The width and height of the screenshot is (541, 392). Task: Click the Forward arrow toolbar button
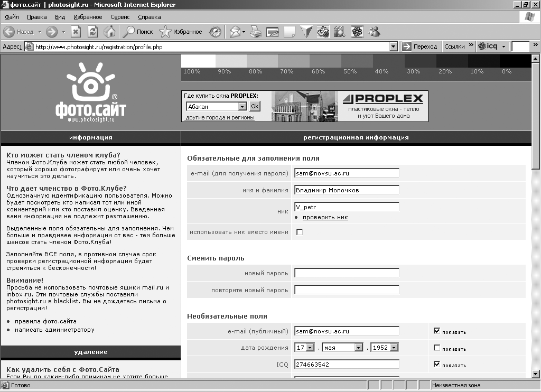(x=52, y=32)
